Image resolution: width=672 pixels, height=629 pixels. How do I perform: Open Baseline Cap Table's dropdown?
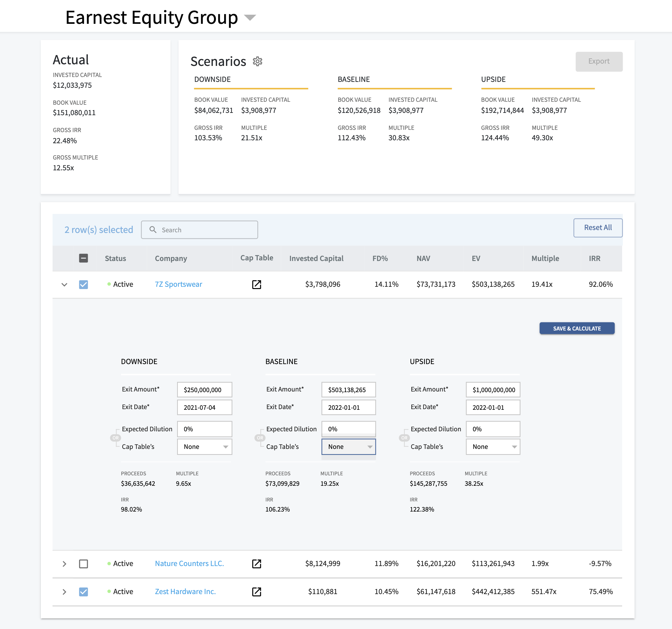(x=348, y=447)
